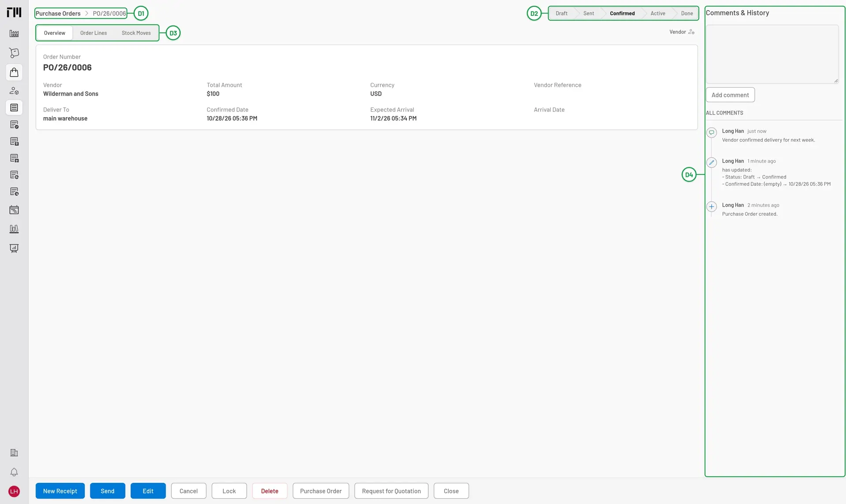
Task: Open the LH user avatar menu
Action: 14,491
